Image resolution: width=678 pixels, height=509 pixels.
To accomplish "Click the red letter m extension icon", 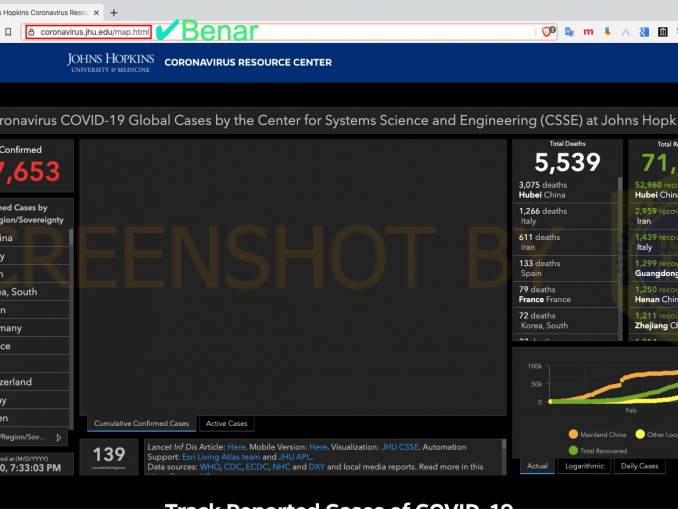I will (x=588, y=32).
